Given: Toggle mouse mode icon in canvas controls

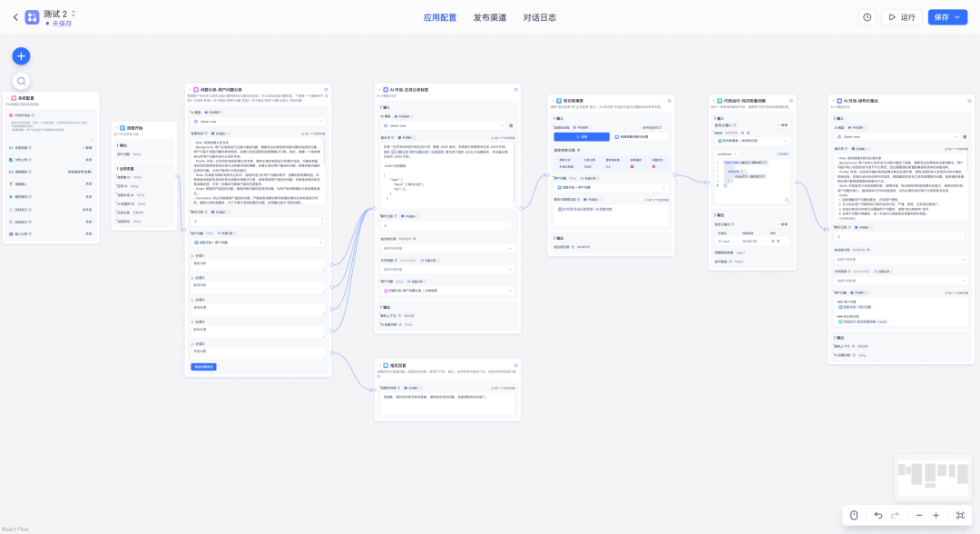Looking at the screenshot, I should pyautogui.click(x=854, y=515).
